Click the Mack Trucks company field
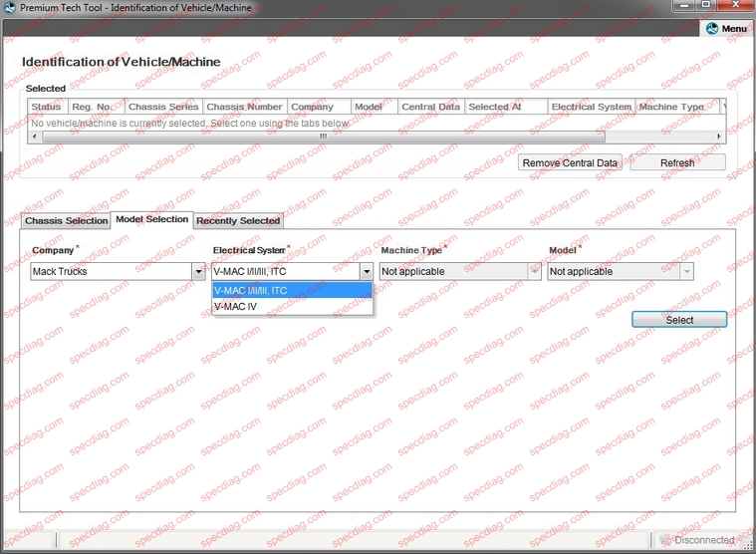The height and width of the screenshot is (554, 756). (x=110, y=271)
